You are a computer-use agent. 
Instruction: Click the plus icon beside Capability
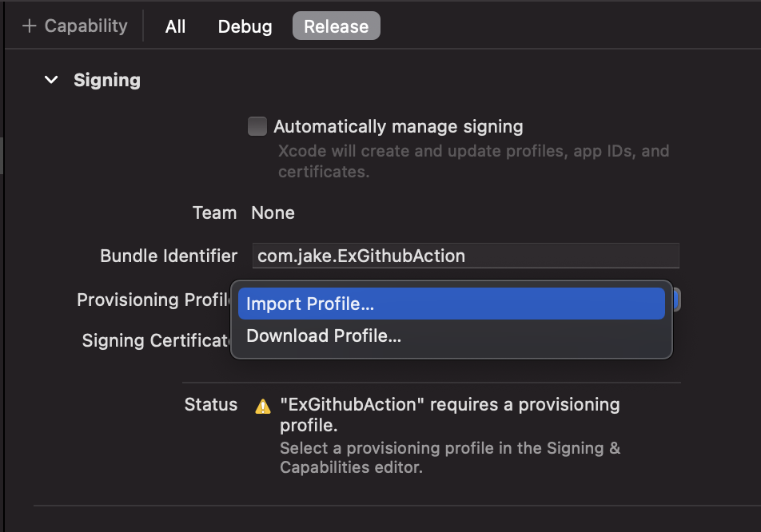(29, 26)
